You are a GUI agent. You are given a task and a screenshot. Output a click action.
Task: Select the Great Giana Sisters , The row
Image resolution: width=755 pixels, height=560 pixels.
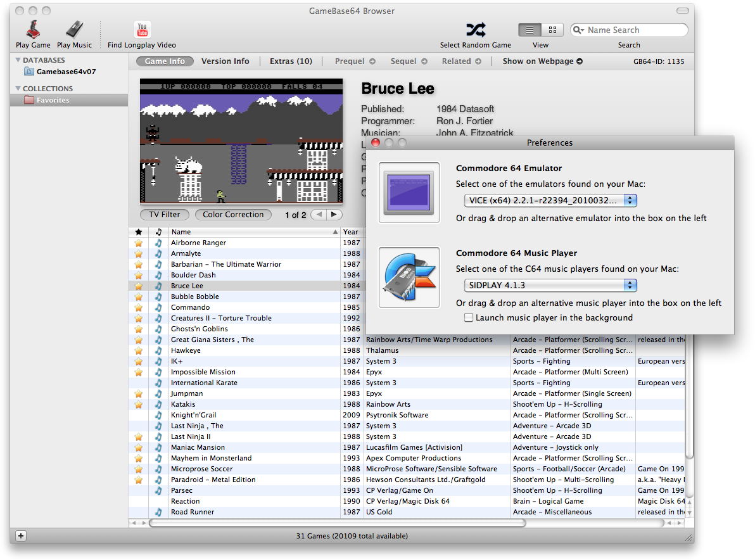pos(407,340)
